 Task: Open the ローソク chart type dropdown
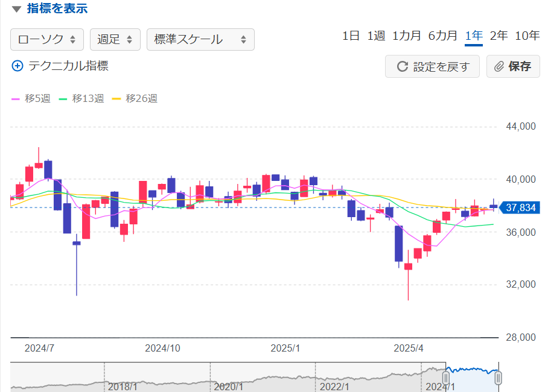(47, 39)
